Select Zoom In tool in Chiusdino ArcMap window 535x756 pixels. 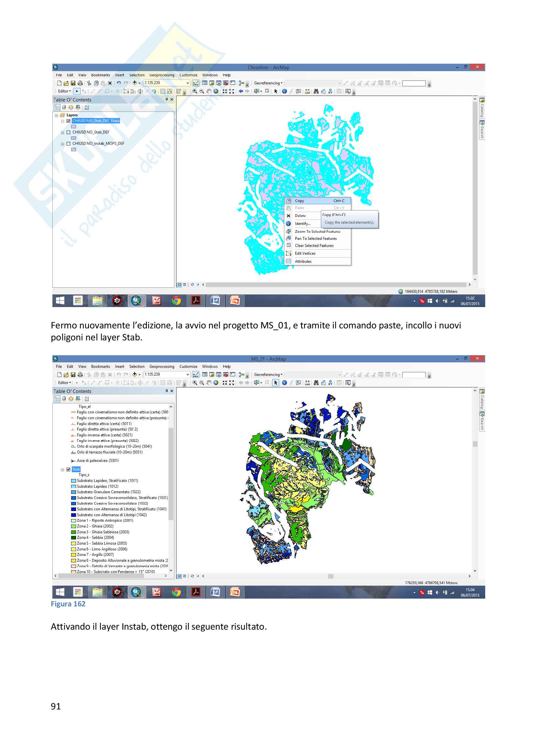195,91
